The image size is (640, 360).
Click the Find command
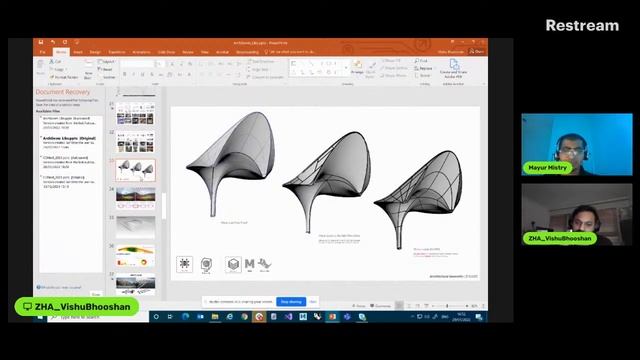click(x=421, y=61)
